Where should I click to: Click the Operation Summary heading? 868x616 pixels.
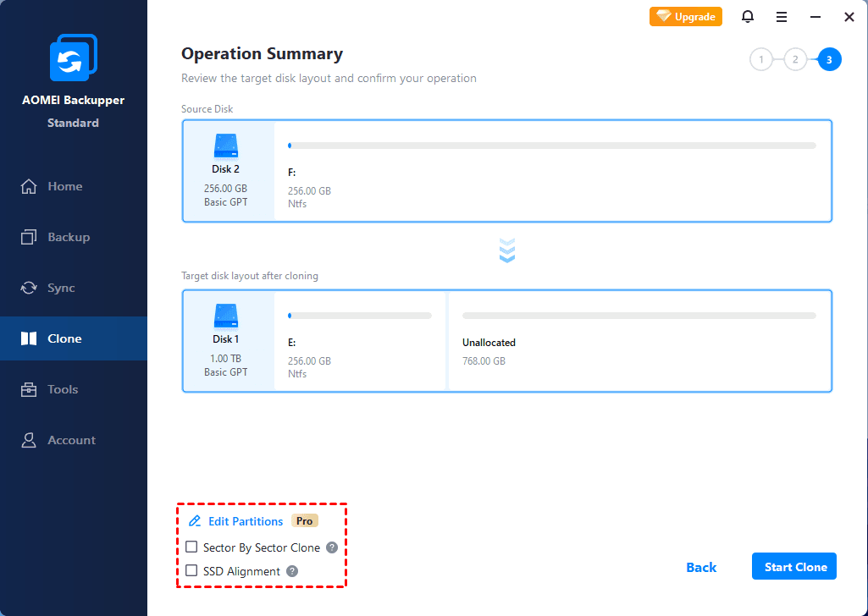click(x=262, y=53)
